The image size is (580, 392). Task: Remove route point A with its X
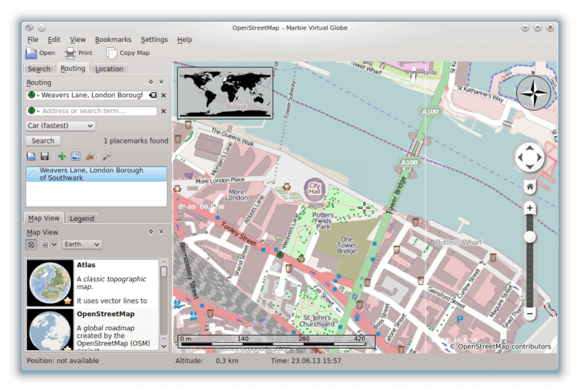(x=164, y=96)
